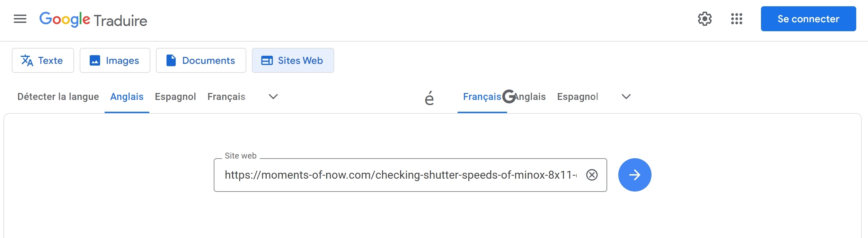Open the Google apps grid
This screenshot has height=238, width=868.
736,19
